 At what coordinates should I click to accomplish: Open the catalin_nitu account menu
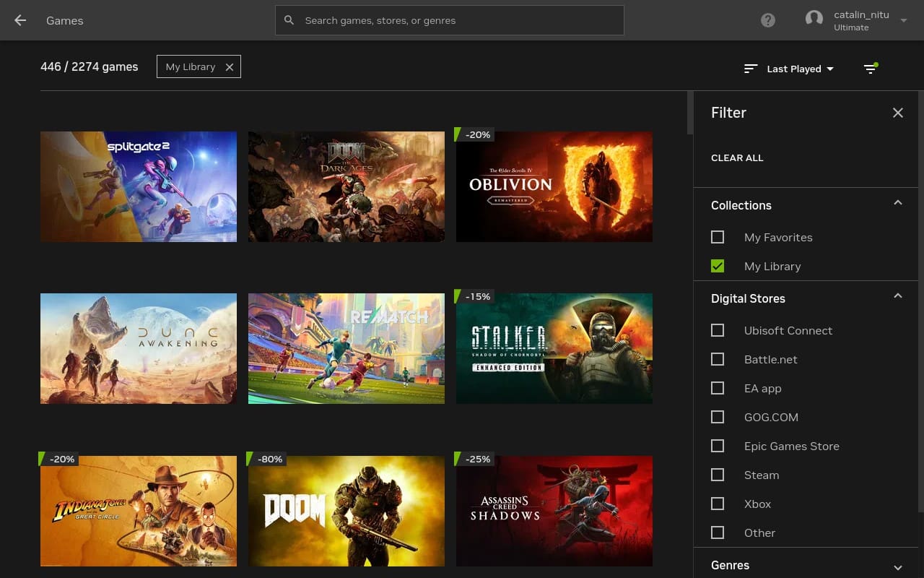click(x=903, y=20)
